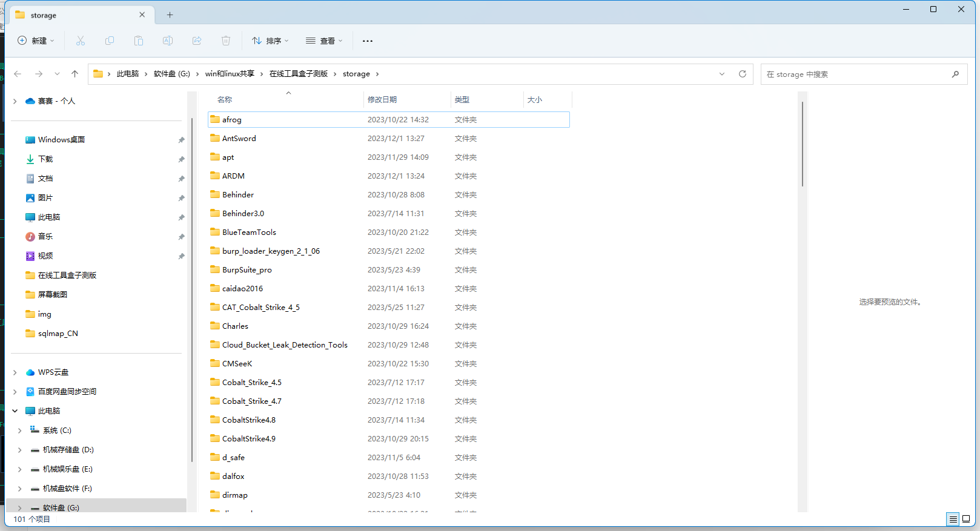Open the recent locations dropdown chevron
Viewport: 980px width, 531px height.
57,74
